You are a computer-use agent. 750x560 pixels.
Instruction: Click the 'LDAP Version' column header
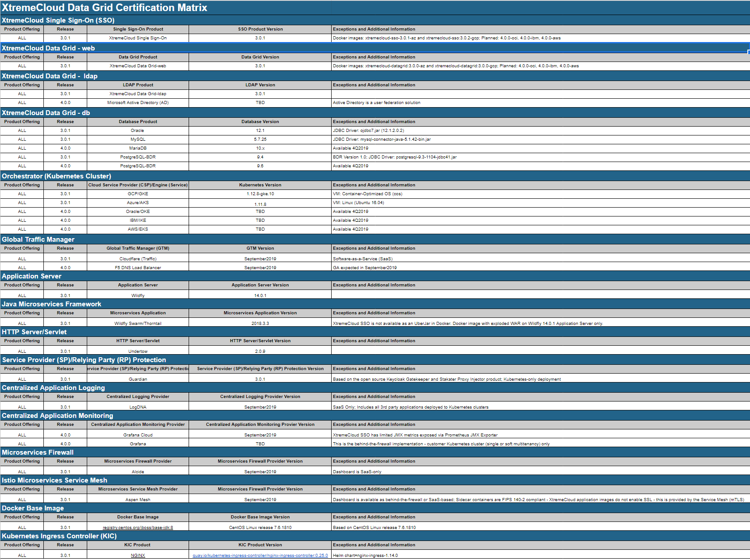coord(260,85)
